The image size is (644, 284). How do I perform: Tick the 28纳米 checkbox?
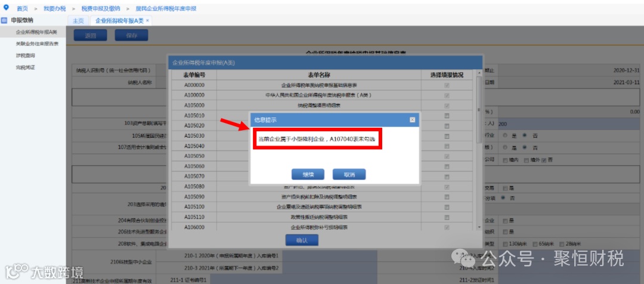pos(562,243)
